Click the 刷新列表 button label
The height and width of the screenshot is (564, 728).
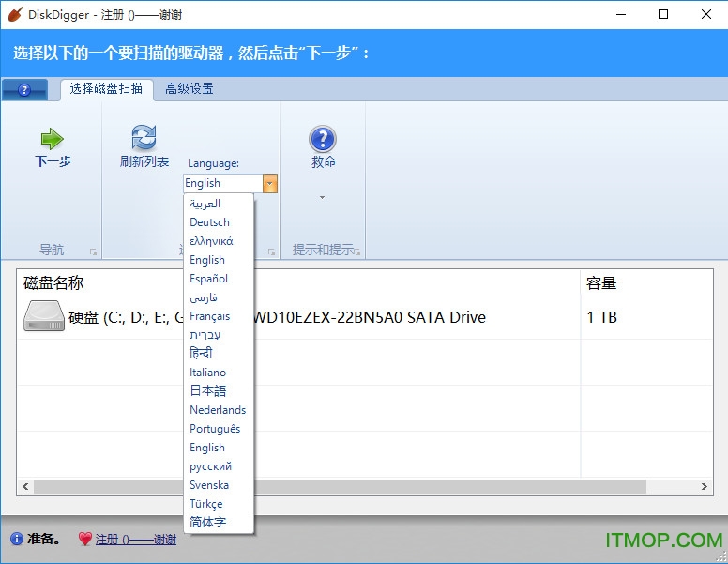[x=144, y=161]
